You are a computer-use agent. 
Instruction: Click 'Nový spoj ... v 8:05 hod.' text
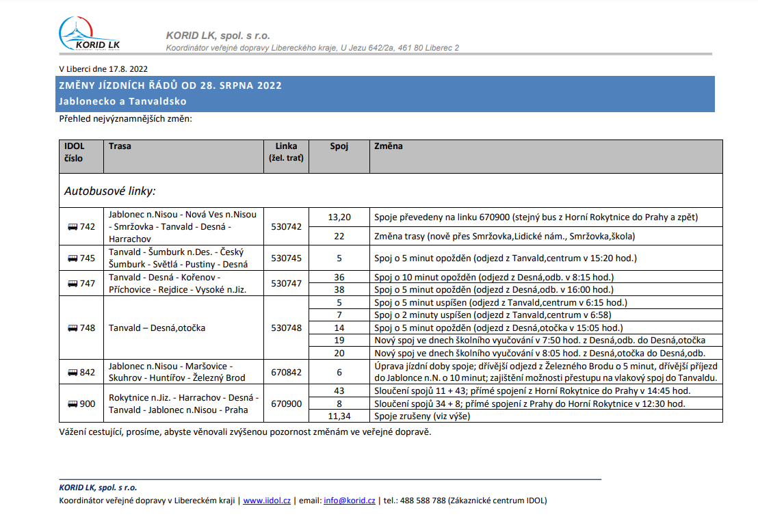(x=540, y=354)
